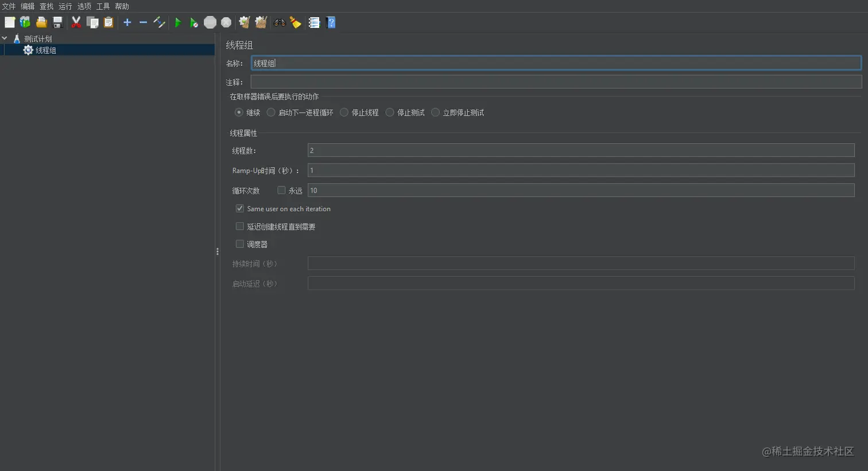Select 启动下一进程循环 radio option

[271, 112]
